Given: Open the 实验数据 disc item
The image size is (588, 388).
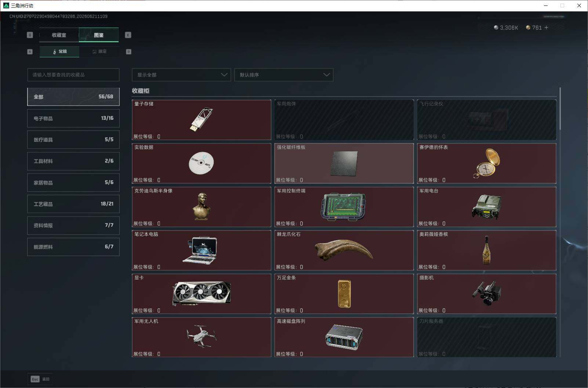Looking at the screenshot, I should (202, 163).
